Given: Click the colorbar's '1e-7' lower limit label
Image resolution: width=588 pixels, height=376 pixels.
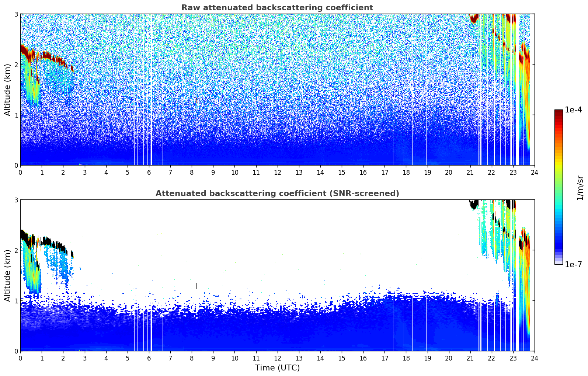Looking at the screenshot, I should click(x=573, y=264).
